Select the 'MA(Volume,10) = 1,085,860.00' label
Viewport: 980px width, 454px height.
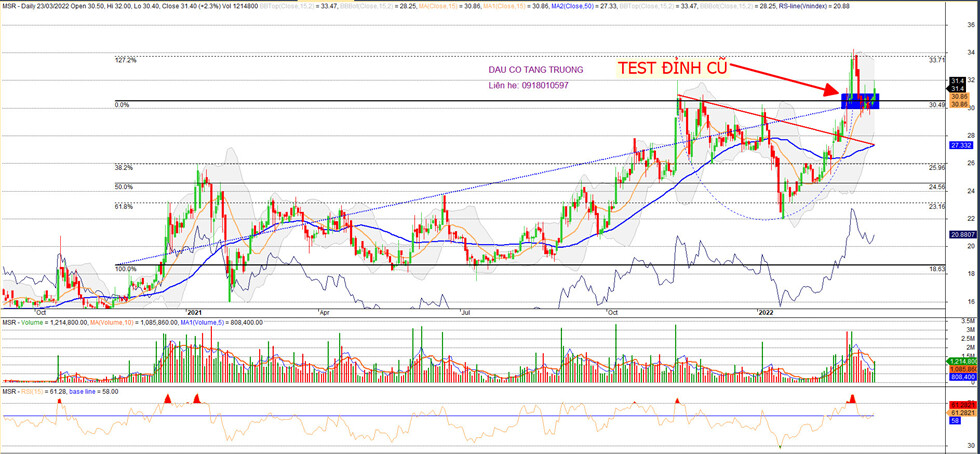pyautogui.click(x=132, y=323)
